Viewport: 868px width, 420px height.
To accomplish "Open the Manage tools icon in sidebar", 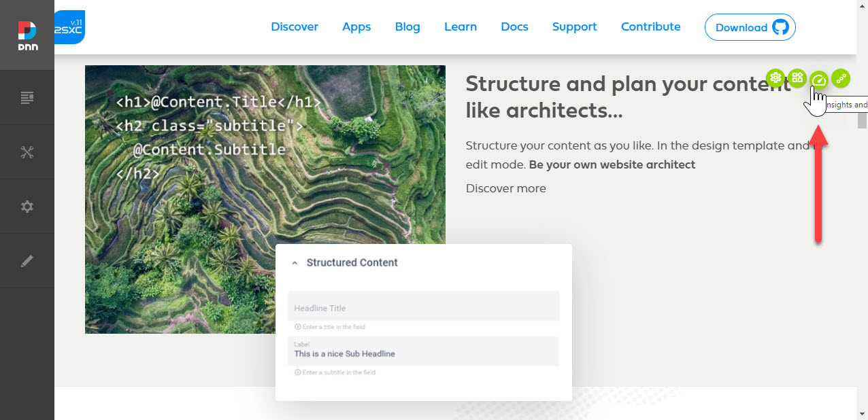I will point(27,152).
